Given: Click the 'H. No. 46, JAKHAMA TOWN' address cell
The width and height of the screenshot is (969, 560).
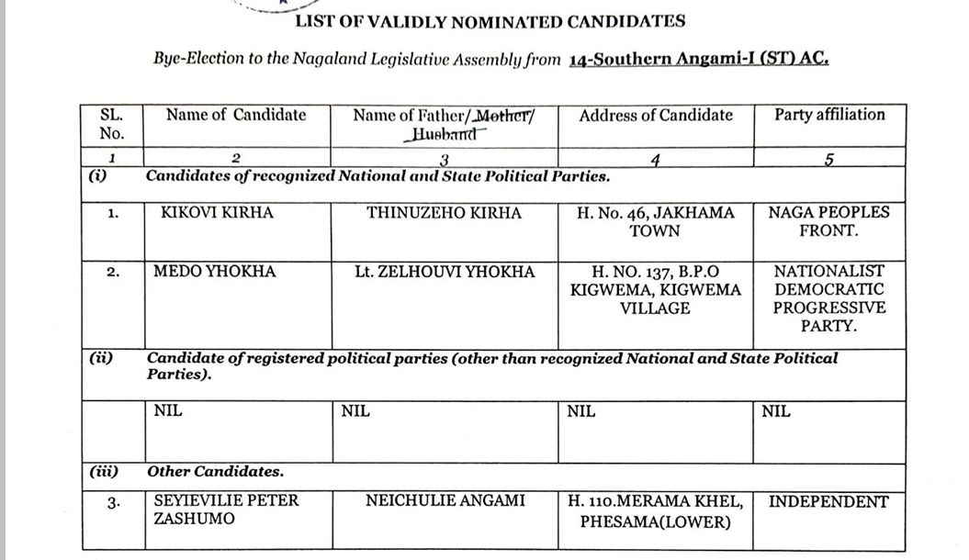Looking at the screenshot, I should point(655,222).
